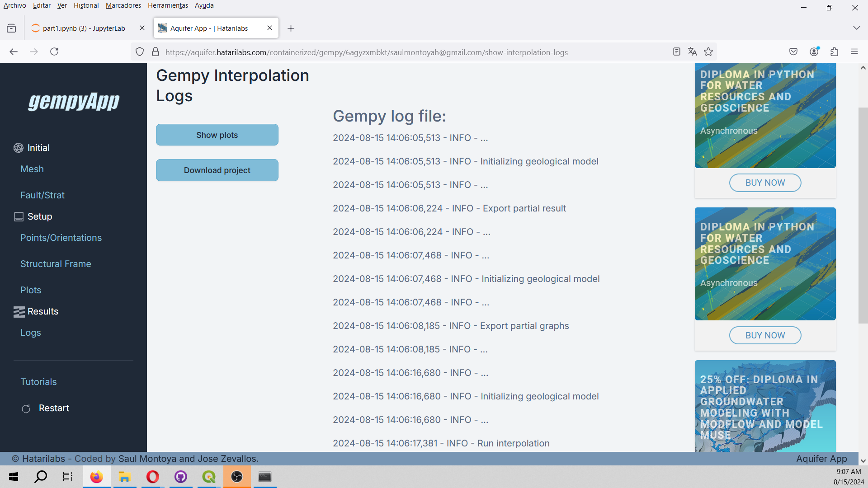Open GitHub Desktop from the taskbar

pos(181,477)
